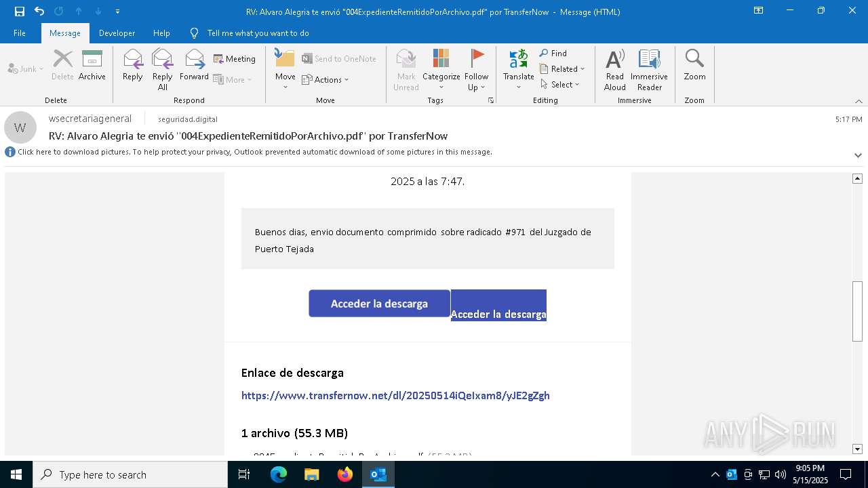
Task: Expand the Actions dropdown
Action: 325,79
